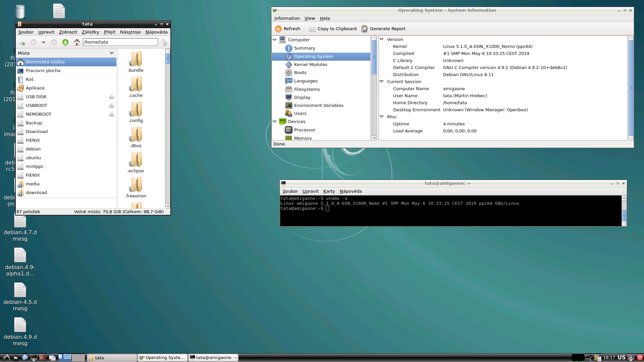Image resolution: width=644 pixels, height=362 pixels.
Task: Open the Místa side pane dropdown
Action: (x=112, y=53)
